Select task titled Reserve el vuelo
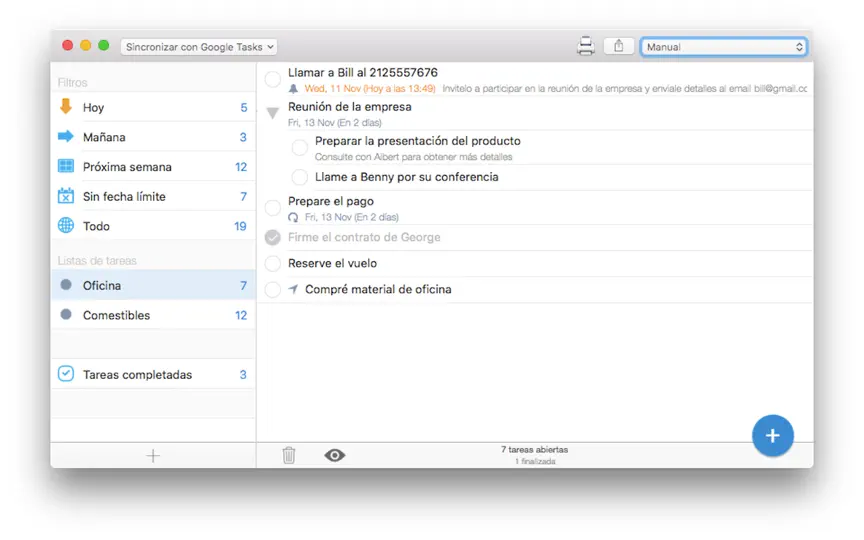The height and width of the screenshot is (540, 864). pos(332,263)
